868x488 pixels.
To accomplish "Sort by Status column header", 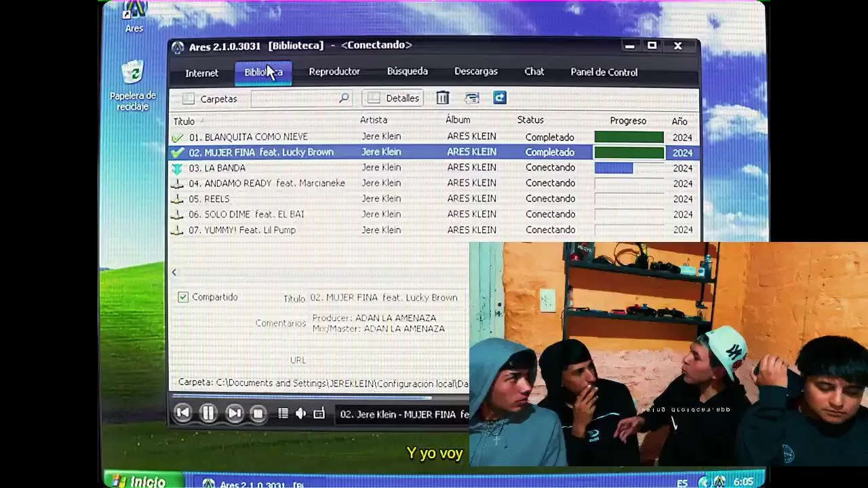I will click(x=530, y=120).
